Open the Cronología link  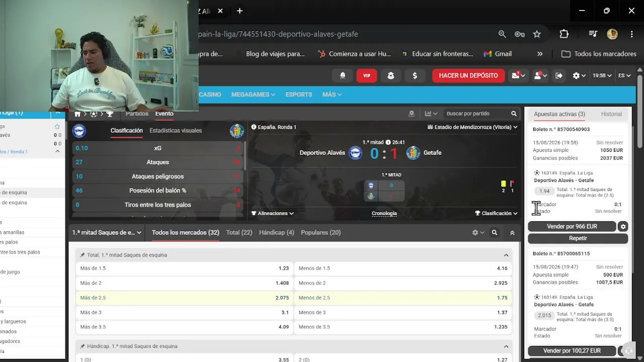coord(384,214)
